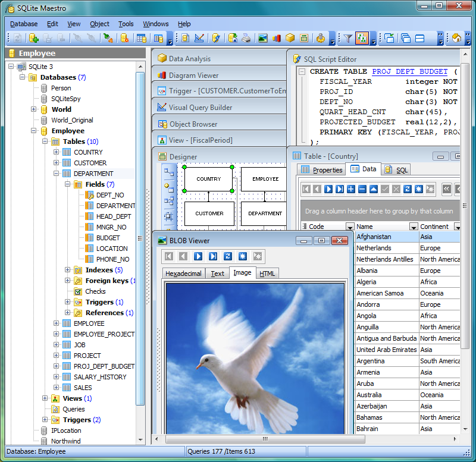Click the Create new database toolbar icon
This screenshot has height=462, width=476.
[x=34, y=38]
